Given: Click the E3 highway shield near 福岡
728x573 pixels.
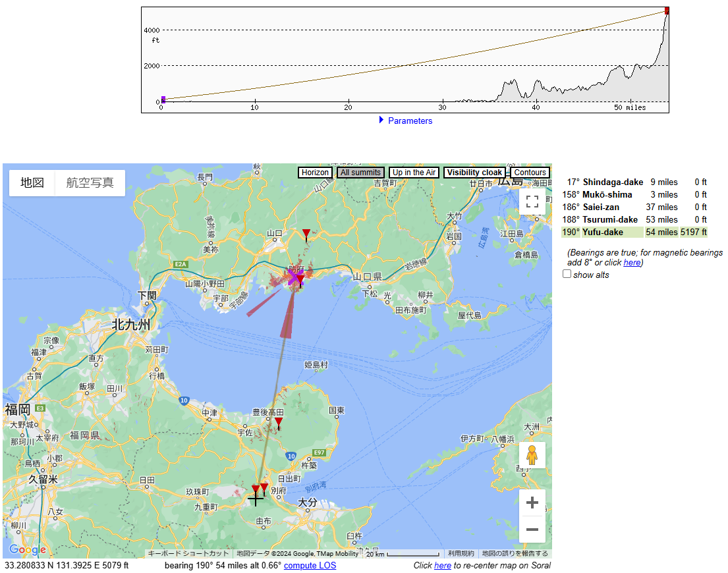Looking at the screenshot, I should click(x=40, y=408).
